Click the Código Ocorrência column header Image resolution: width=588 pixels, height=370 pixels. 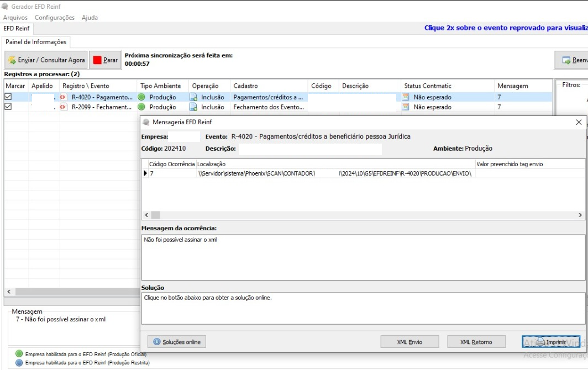tap(172, 164)
